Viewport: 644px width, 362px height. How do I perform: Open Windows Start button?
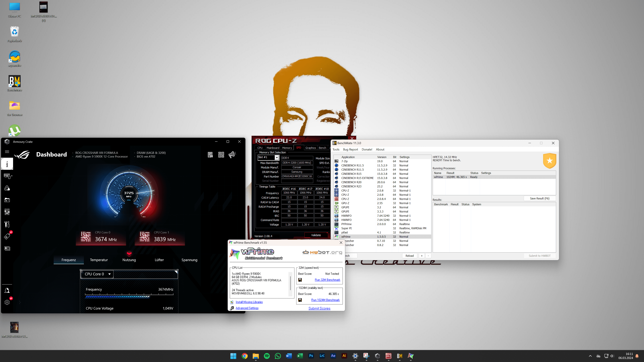tap(233, 356)
